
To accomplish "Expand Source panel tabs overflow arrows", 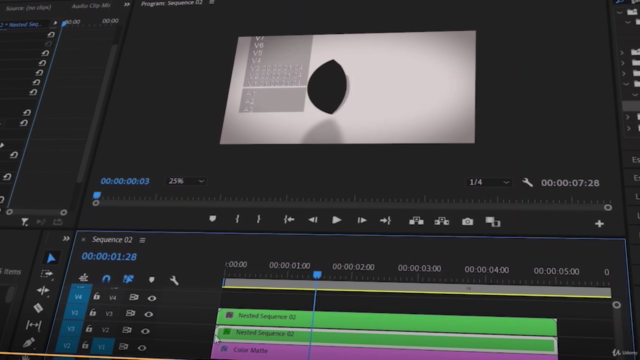I will click(x=127, y=4).
